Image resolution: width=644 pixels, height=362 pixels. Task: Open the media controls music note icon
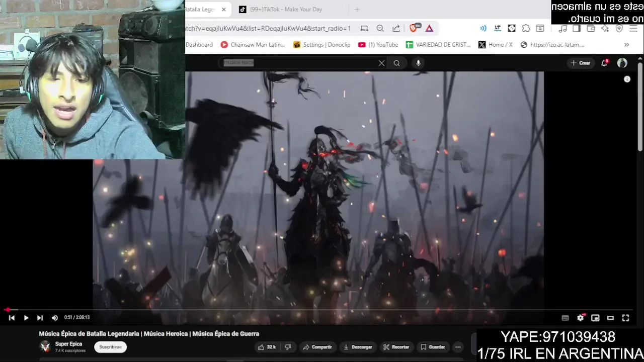tap(563, 29)
